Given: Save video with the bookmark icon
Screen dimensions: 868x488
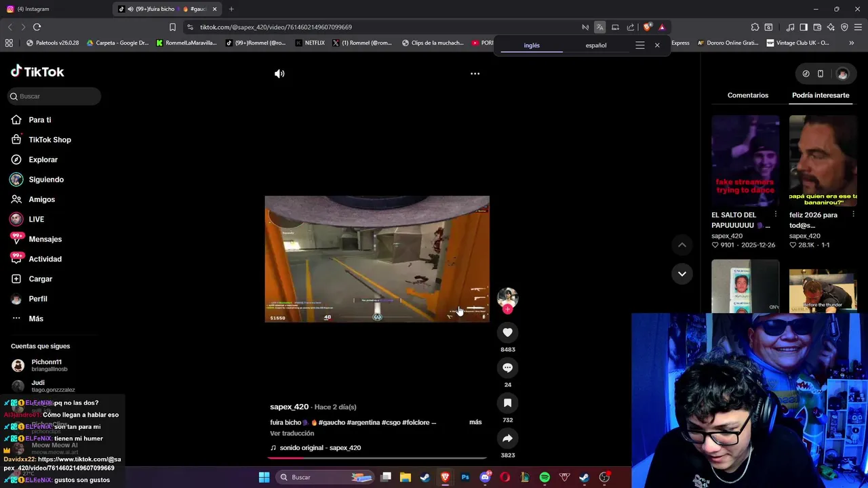Looking at the screenshot, I should click(507, 403).
